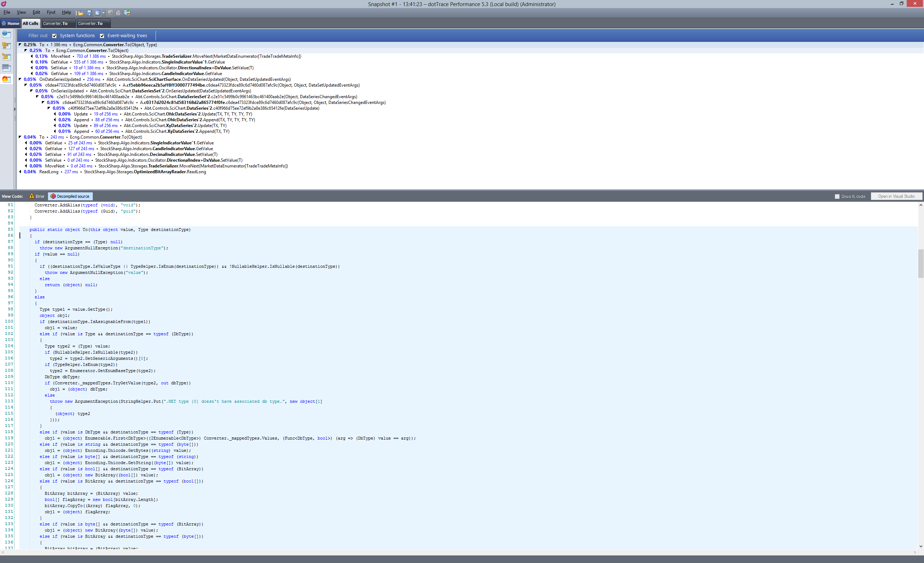Uncheck System functions filter

pyautogui.click(x=55, y=36)
